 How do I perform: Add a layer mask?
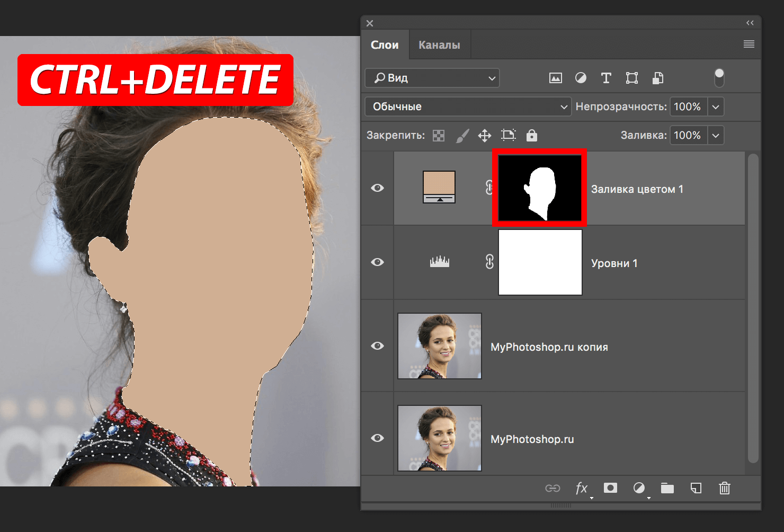pos(610,488)
